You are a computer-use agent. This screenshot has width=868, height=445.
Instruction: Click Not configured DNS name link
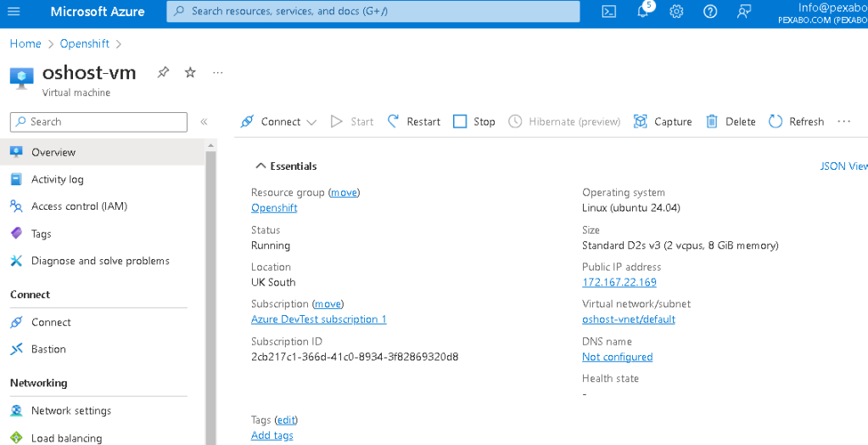[x=617, y=357]
